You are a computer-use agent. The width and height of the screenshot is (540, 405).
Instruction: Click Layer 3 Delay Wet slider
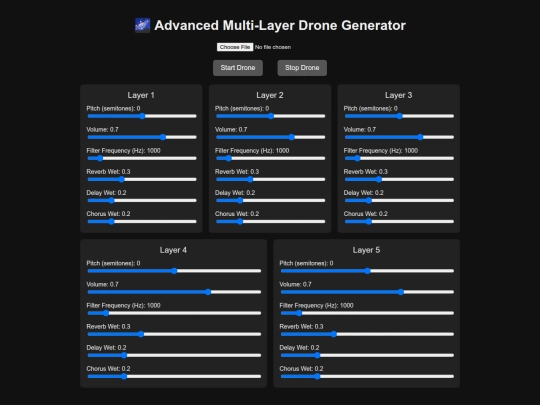399,200
